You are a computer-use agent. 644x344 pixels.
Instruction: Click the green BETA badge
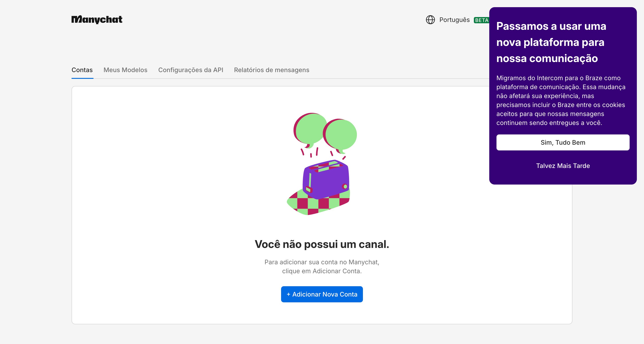coord(481,20)
